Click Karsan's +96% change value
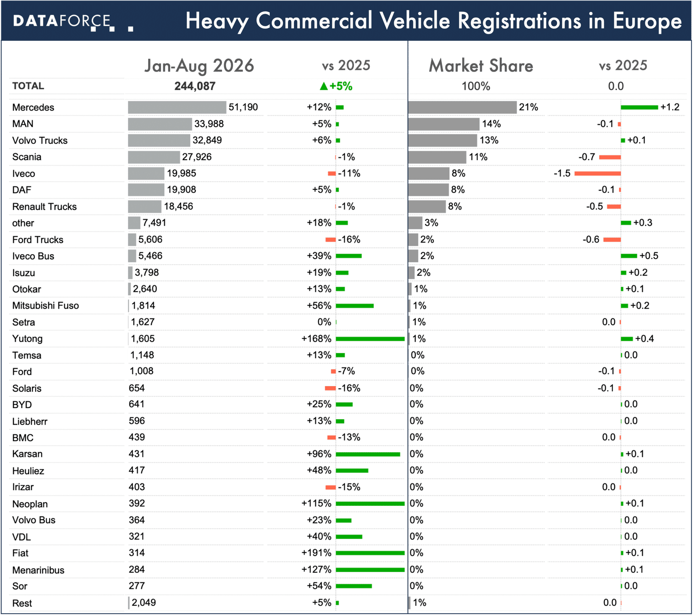 tap(319, 454)
